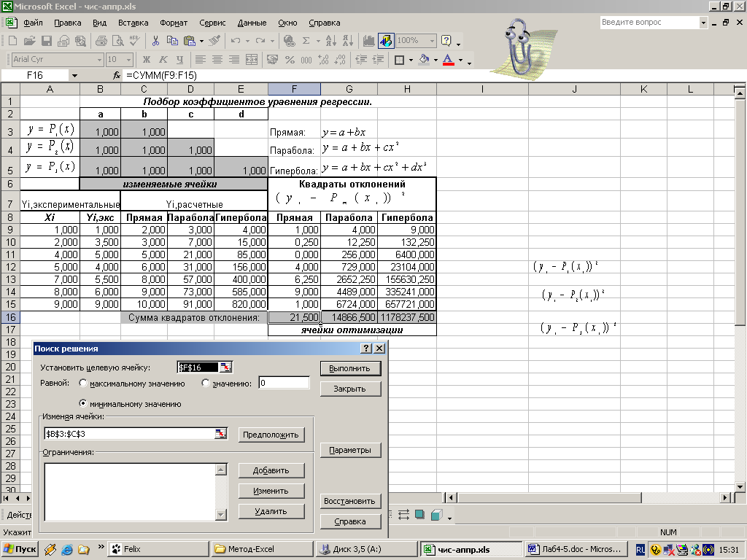
Task: Click Добавить to add a constraint
Action: (x=271, y=470)
